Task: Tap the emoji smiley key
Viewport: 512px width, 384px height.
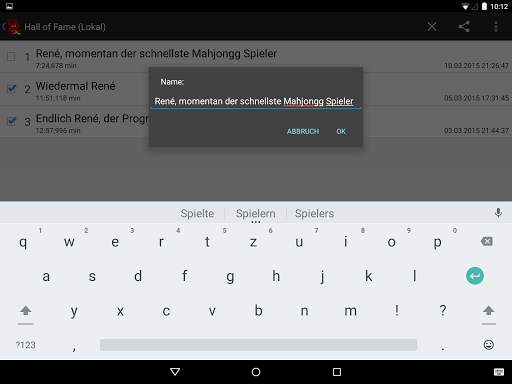Action: point(488,345)
